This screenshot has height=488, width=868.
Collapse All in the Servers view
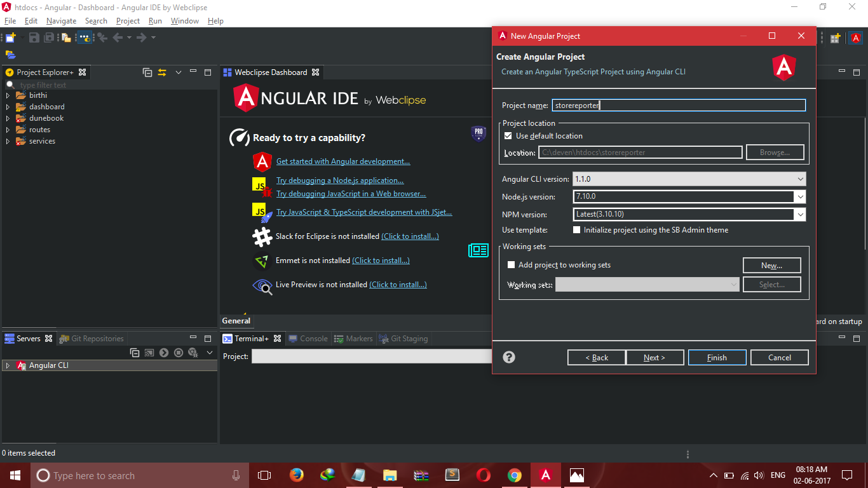[x=134, y=353]
